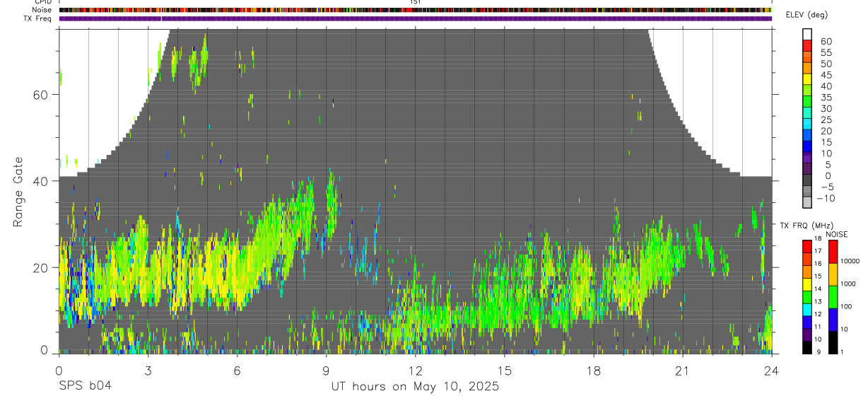The image size is (868, 401).
Task: Click the green 100 noise level swatch
Action: tap(832, 297)
